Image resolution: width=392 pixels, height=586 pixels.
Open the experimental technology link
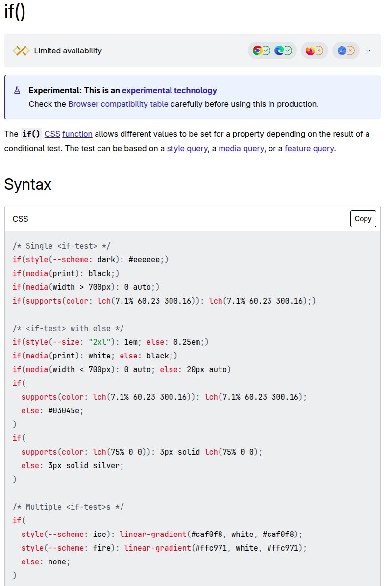(x=169, y=90)
